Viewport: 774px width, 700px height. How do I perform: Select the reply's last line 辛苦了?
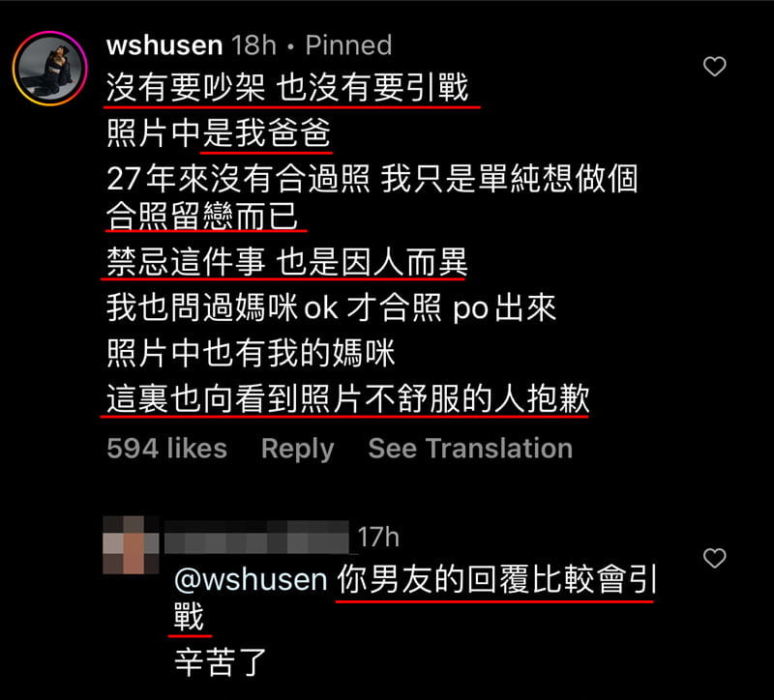[221, 662]
